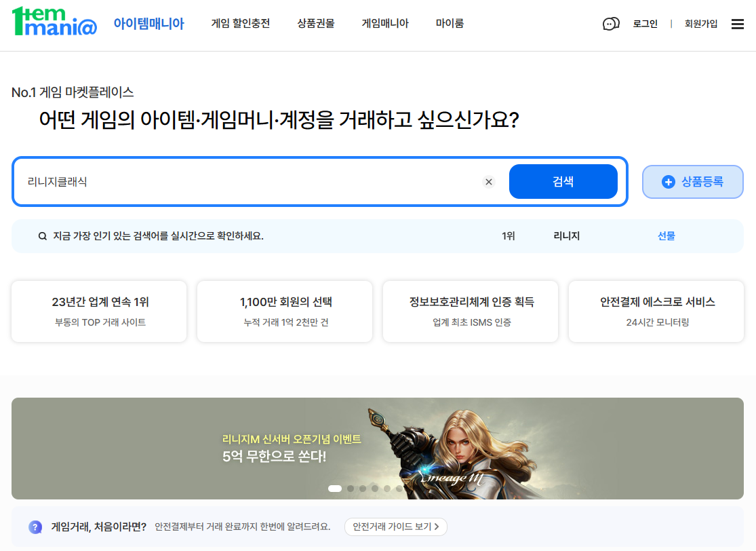Click the blue 검색 button
Image resolution: width=756 pixels, height=551 pixels.
tap(563, 181)
